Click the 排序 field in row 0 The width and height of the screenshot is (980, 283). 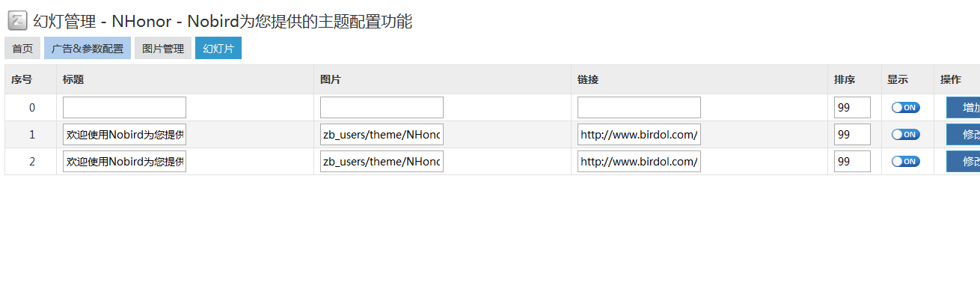(x=853, y=108)
